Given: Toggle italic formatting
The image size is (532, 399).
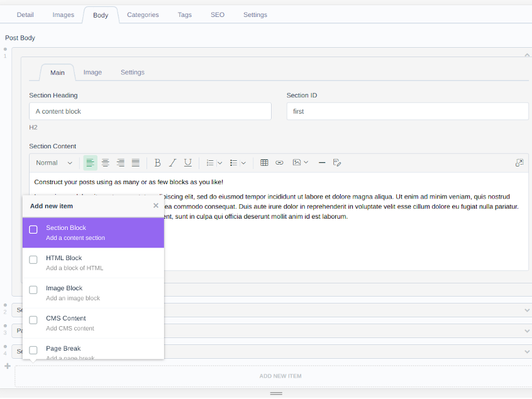Looking at the screenshot, I should point(173,163).
